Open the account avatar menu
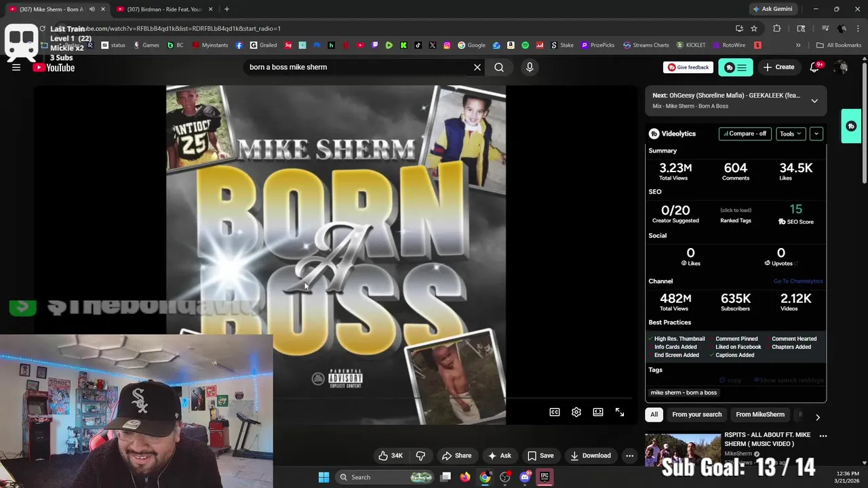The width and height of the screenshot is (868, 488). [842, 67]
